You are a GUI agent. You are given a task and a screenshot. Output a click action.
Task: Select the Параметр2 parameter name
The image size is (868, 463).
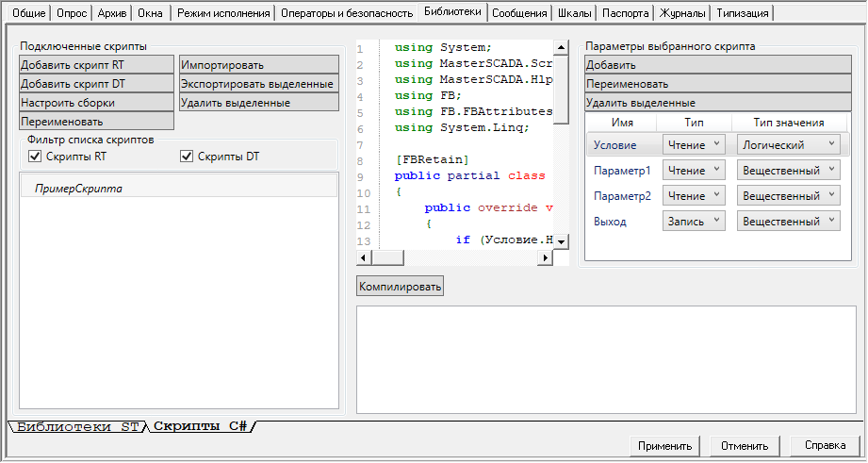coord(622,196)
